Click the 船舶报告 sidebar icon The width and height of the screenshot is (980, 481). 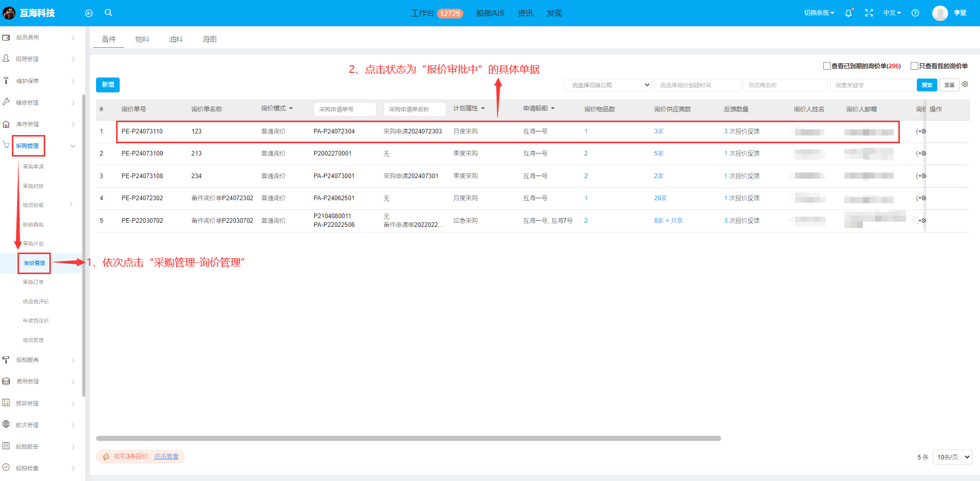[6, 446]
